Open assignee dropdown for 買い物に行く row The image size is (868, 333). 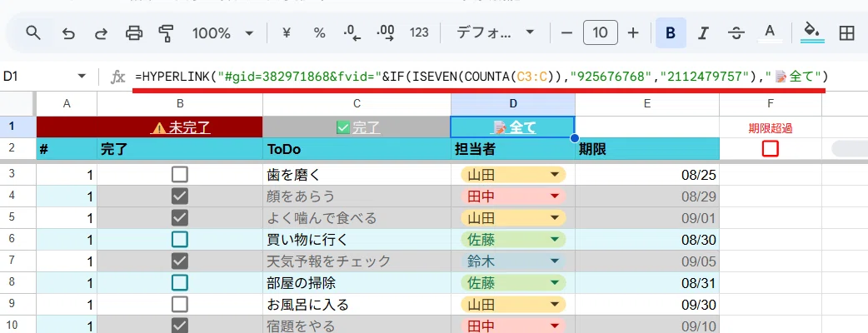click(x=554, y=240)
